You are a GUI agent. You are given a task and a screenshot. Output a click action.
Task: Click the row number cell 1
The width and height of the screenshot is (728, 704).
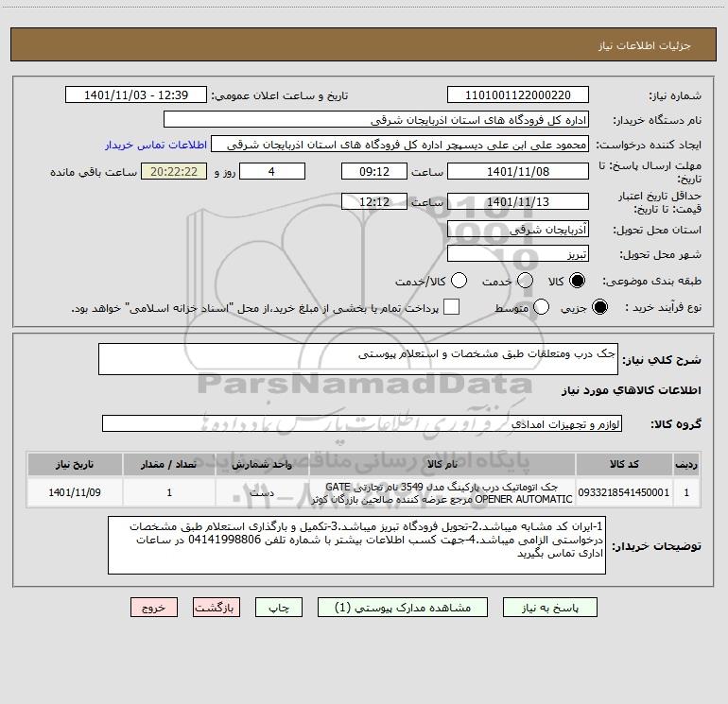686,492
